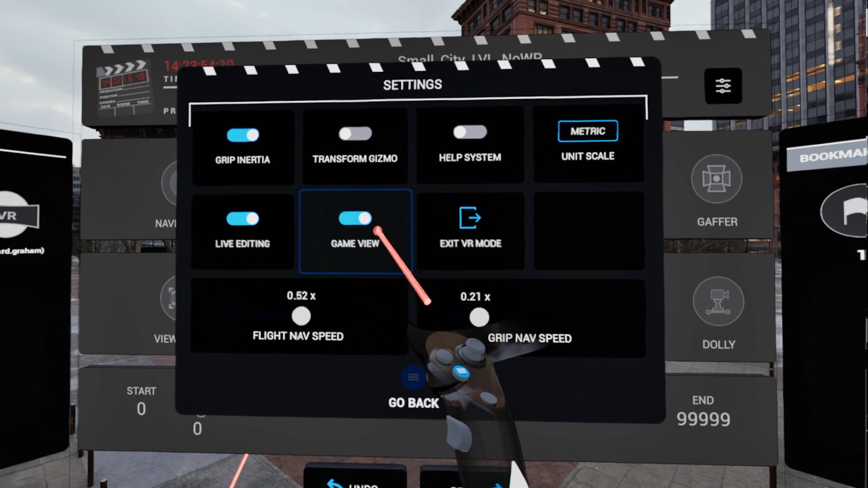Select the Dolly tool icon

[718, 301]
